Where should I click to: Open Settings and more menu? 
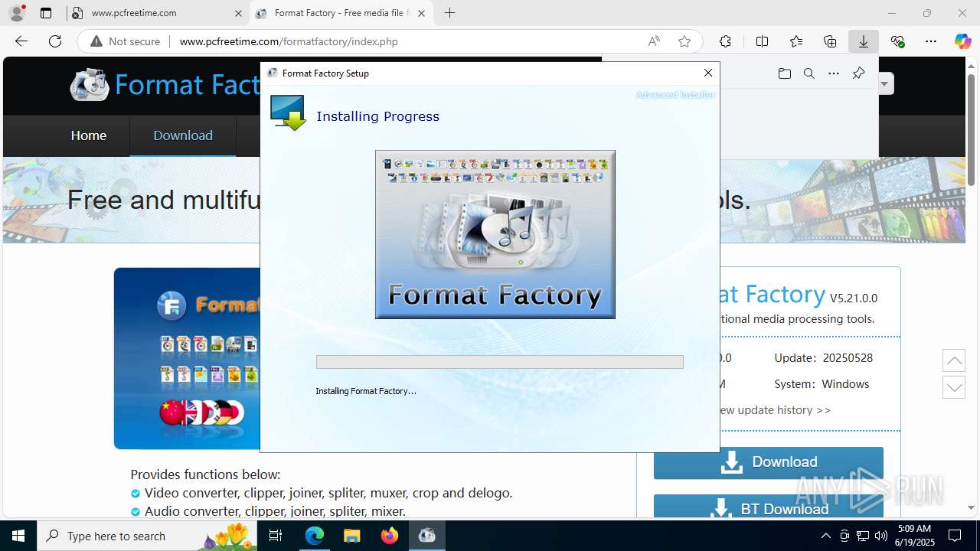tap(931, 41)
